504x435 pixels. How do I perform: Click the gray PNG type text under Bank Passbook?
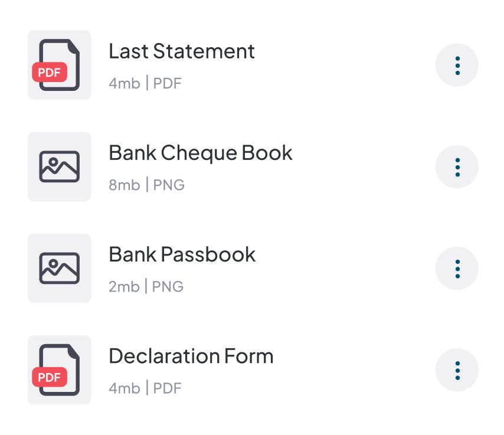pyautogui.click(x=168, y=286)
